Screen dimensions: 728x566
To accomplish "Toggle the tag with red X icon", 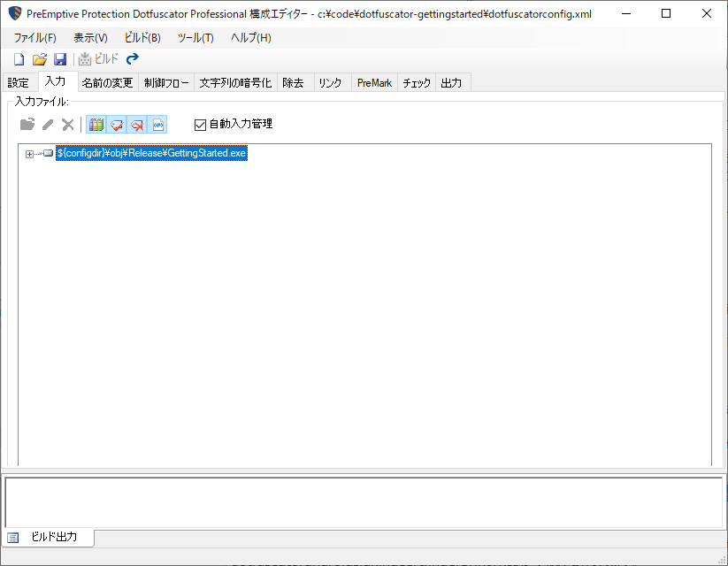I will [137, 125].
